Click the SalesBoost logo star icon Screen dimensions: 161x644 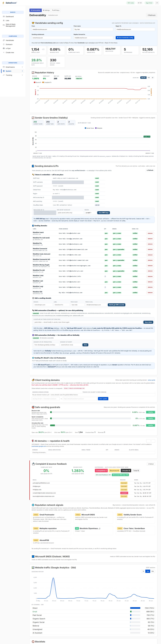point(3,3)
